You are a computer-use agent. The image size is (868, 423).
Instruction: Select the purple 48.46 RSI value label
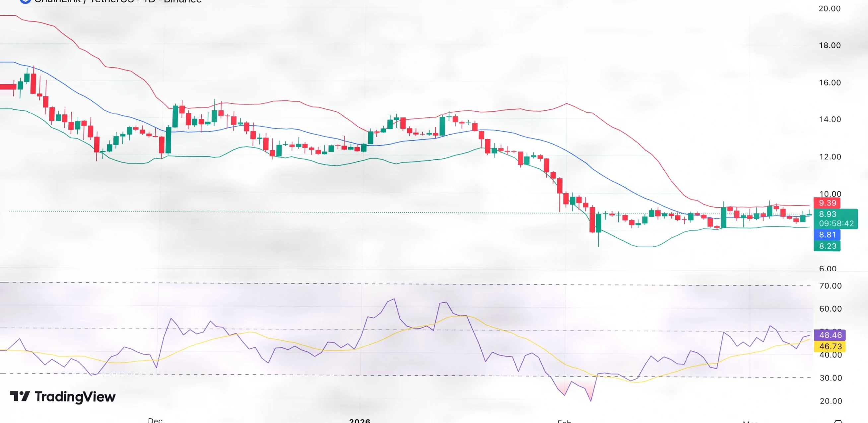830,335
